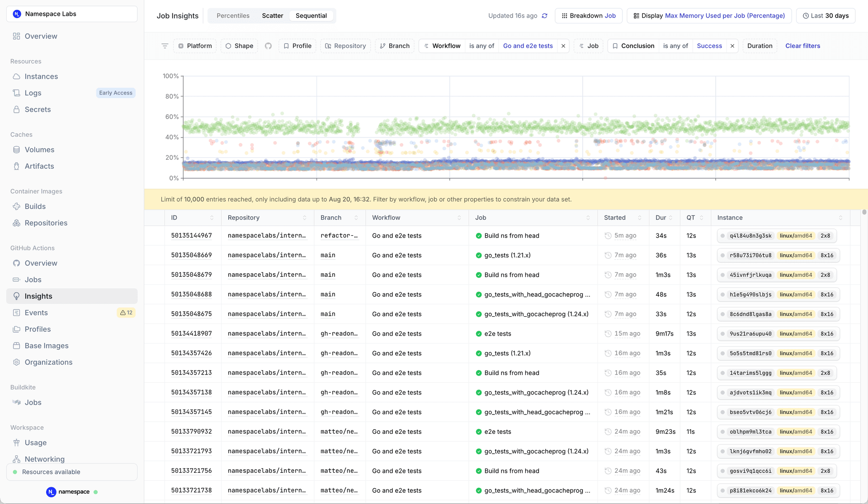Click the namespace logo at sidebar bottom
This screenshot has width=868, height=504.
point(50,492)
